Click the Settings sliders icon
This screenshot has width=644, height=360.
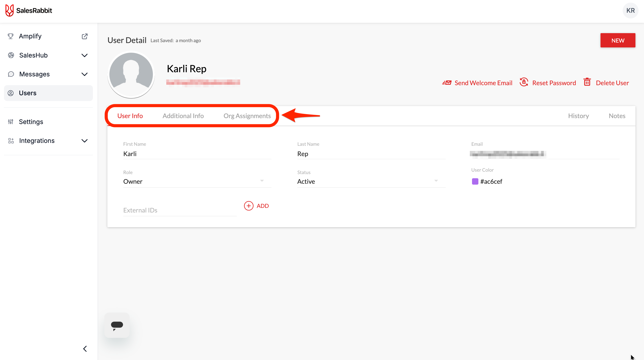point(11,122)
